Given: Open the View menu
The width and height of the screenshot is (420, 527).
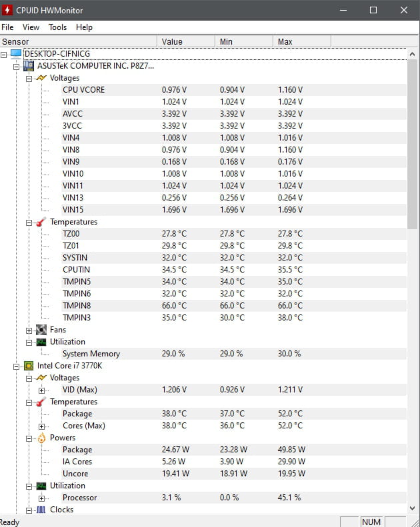Looking at the screenshot, I should click(x=31, y=27).
